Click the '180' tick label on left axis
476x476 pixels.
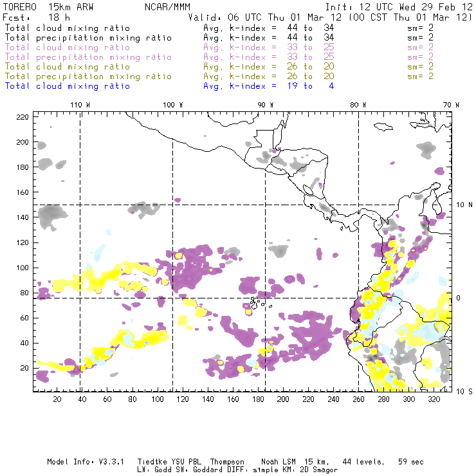[23, 167]
